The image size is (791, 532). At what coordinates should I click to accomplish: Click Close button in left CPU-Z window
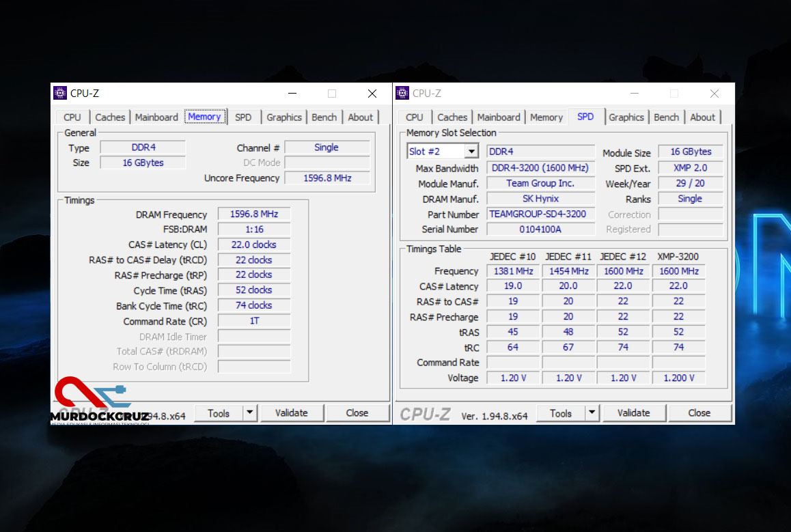(357, 413)
